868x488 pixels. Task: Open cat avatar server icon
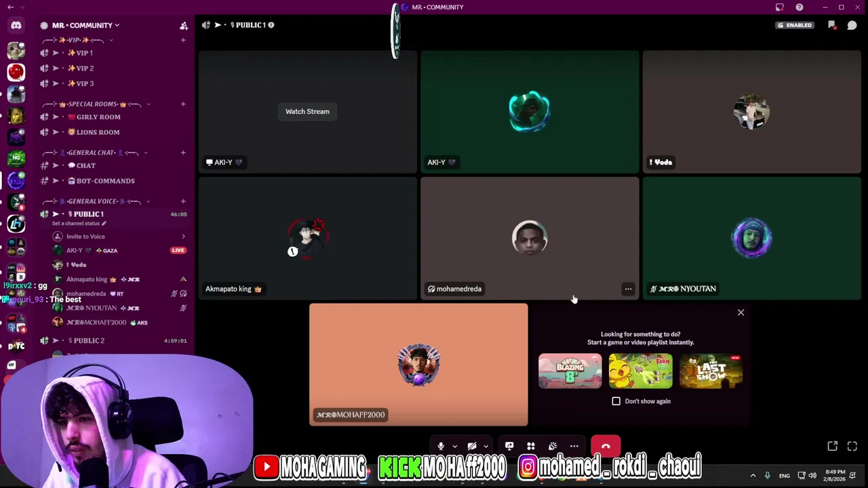click(x=16, y=50)
